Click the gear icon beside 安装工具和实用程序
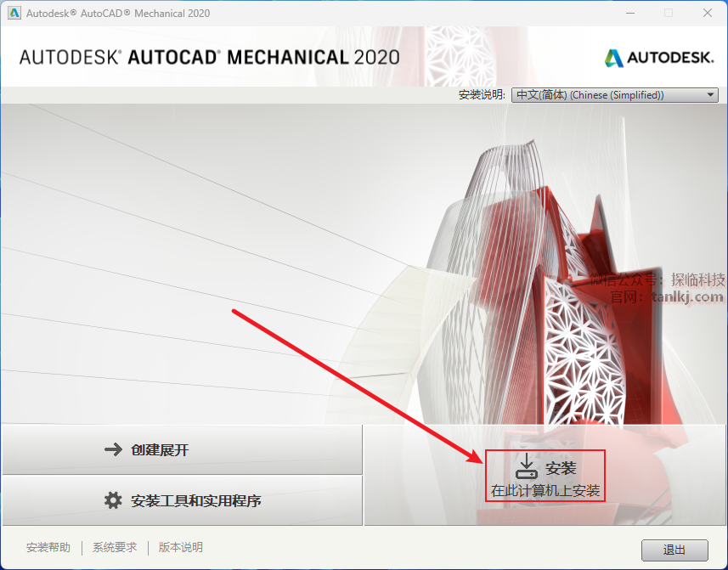The width and height of the screenshot is (728, 570). point(113,500)
